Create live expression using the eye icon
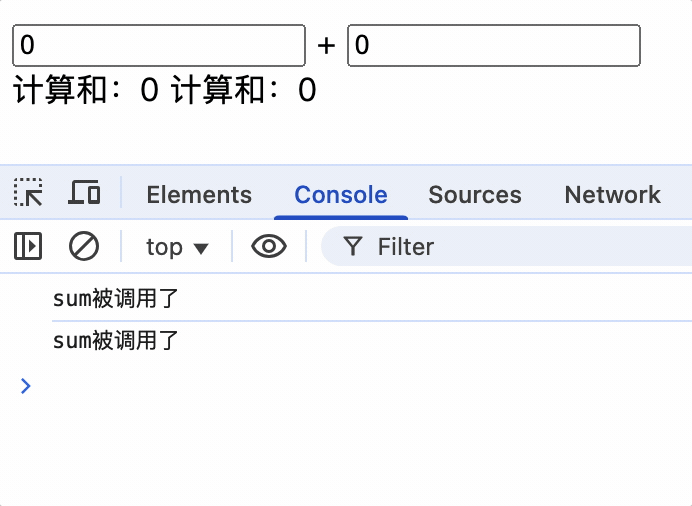Screen dimensions: 692x506 [268, 246]
